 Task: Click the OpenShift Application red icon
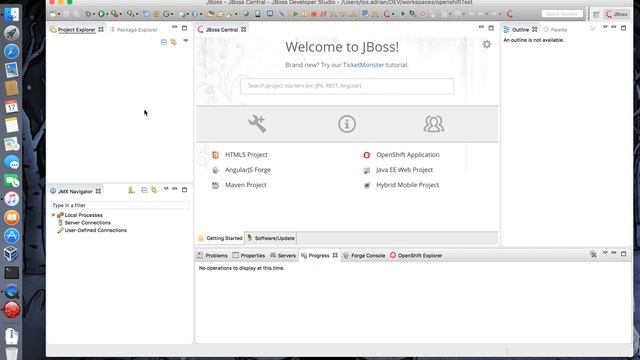pyautogui.click(x=367, y=155)
